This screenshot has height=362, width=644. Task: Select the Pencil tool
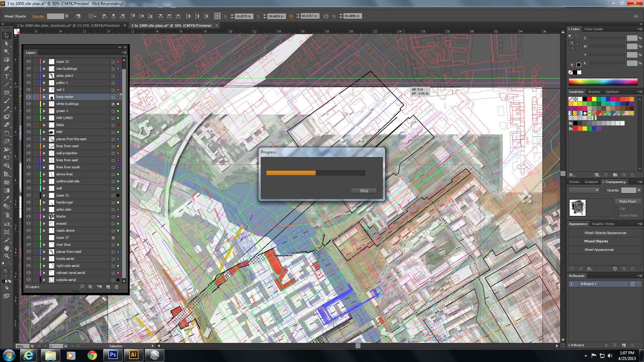6,109
